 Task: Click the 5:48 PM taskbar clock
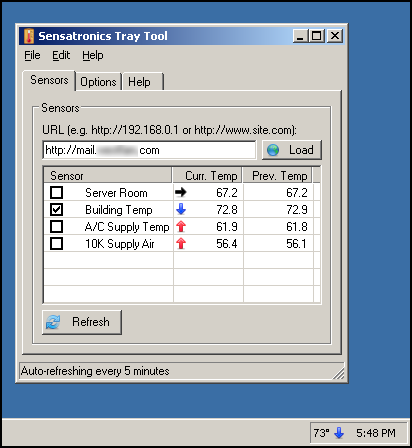coord(376,433)
